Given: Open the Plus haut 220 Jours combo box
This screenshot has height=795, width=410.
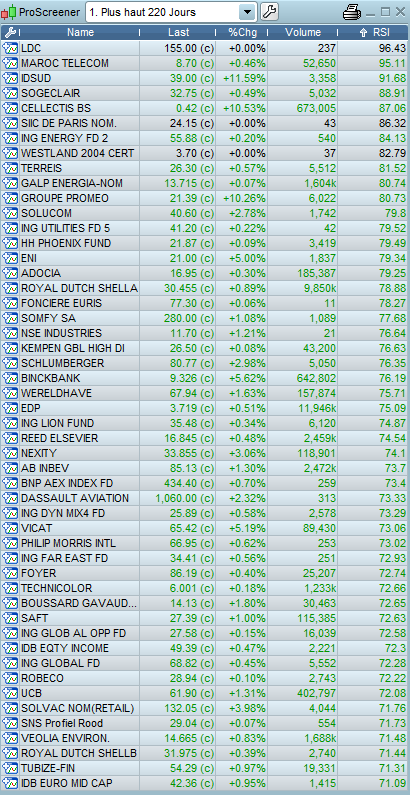Looking at the screenshot, I should 171,12.
